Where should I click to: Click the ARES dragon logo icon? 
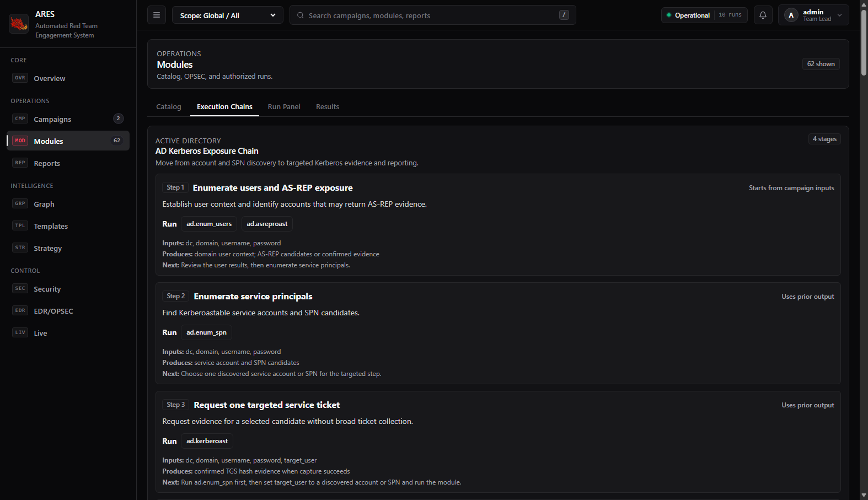[x=19, y=24]
